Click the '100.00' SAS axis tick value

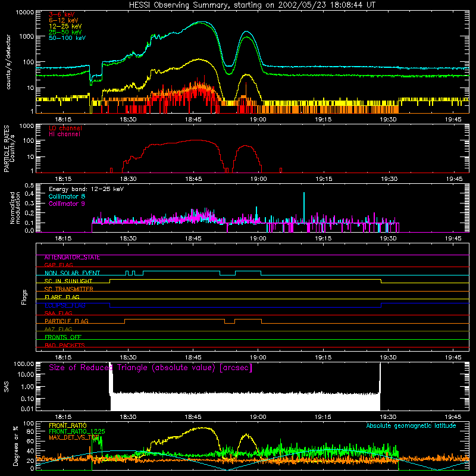click(x=24, y=364)
